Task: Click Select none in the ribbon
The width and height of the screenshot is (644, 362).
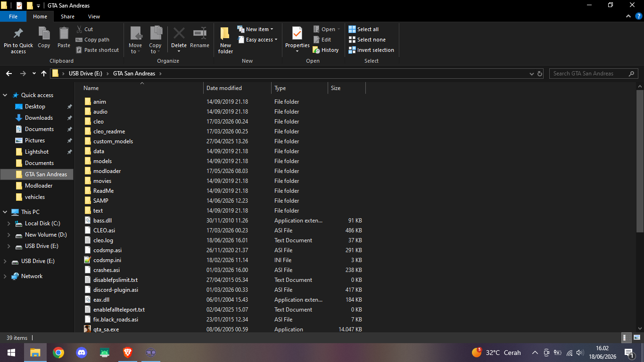Action: tap(367, 40)
